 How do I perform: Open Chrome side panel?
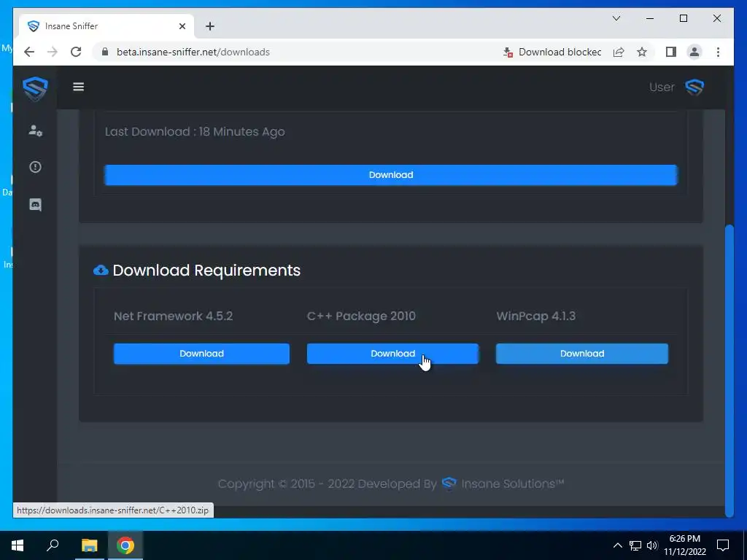tap(671, 52)
